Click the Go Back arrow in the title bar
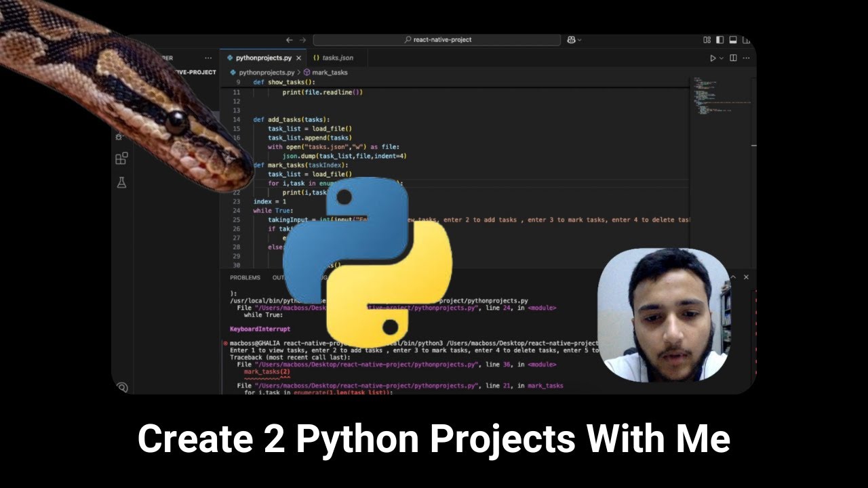Viewport: 868px width, 488px height. [290, 40]
